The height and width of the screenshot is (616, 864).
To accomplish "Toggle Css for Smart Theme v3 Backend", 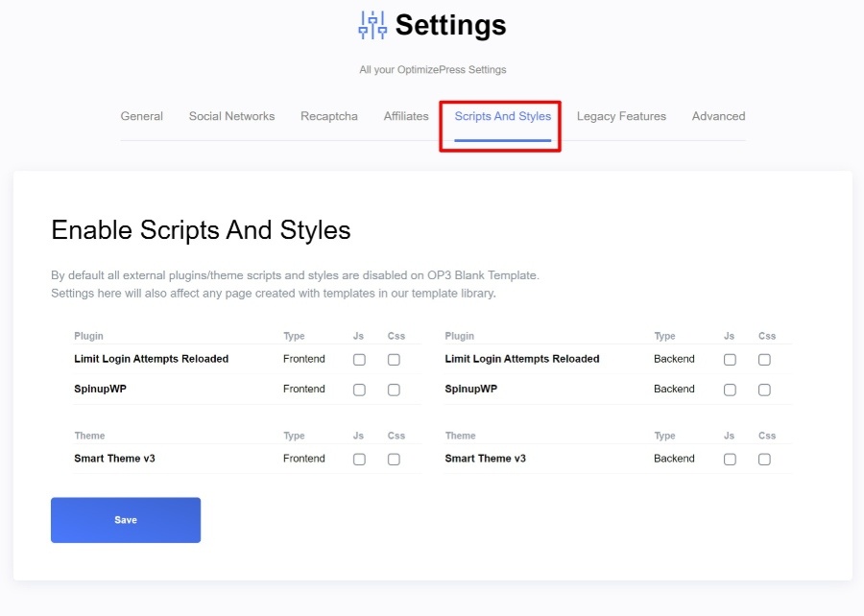I will [764, 459].
